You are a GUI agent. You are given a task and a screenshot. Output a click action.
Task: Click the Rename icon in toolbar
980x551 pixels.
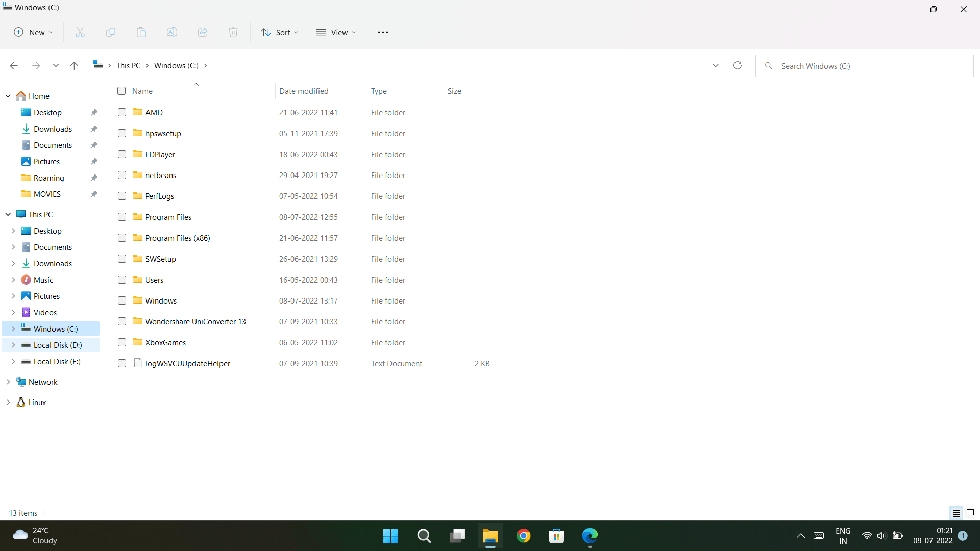[x=172, y=32]
